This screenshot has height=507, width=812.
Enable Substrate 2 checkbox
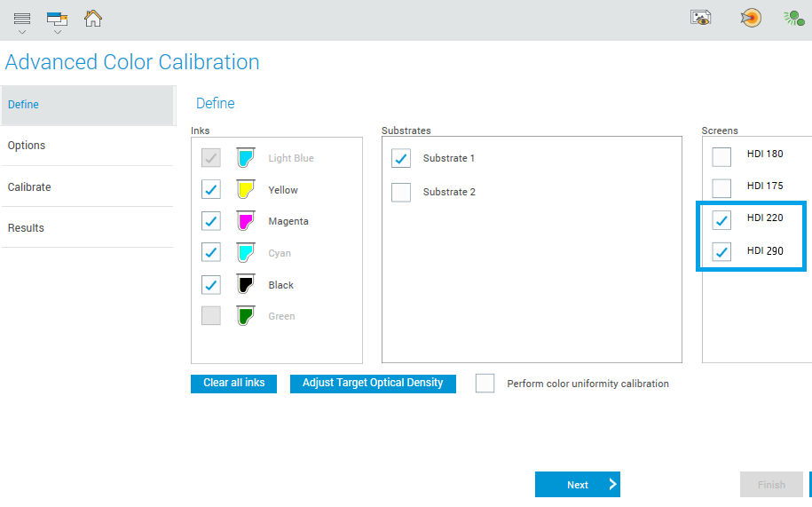[401, 192]
